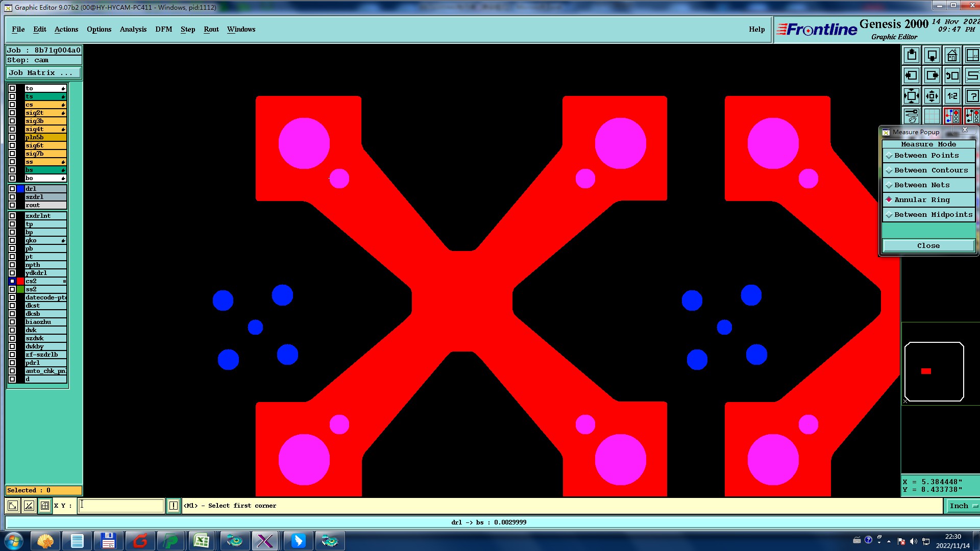The width and height of the screenshot is (980, 551).
Task: Click the pan up arrow icon
Action: [912, 55]
